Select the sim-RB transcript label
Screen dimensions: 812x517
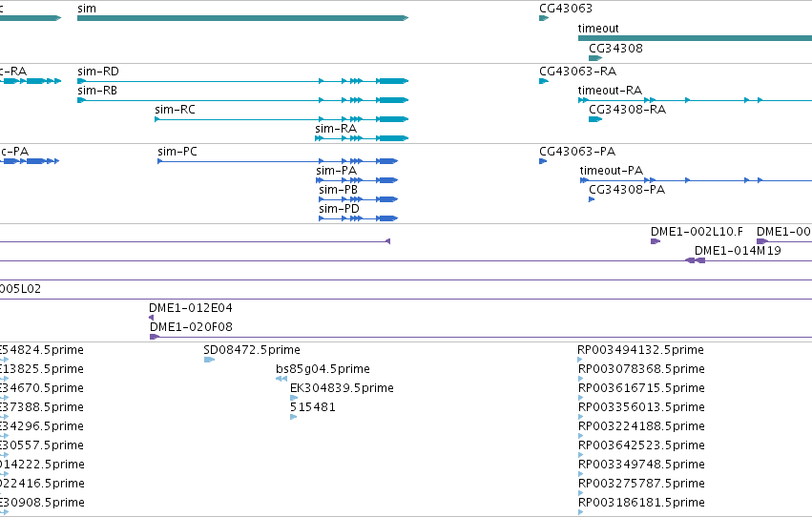[97, 91]
